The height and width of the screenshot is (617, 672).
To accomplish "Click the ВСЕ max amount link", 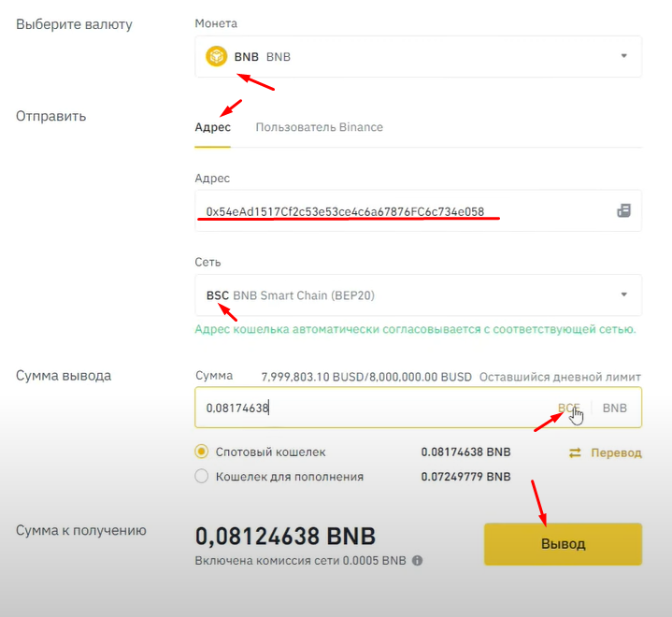I will pyautogui.click(x=568, y=408).
